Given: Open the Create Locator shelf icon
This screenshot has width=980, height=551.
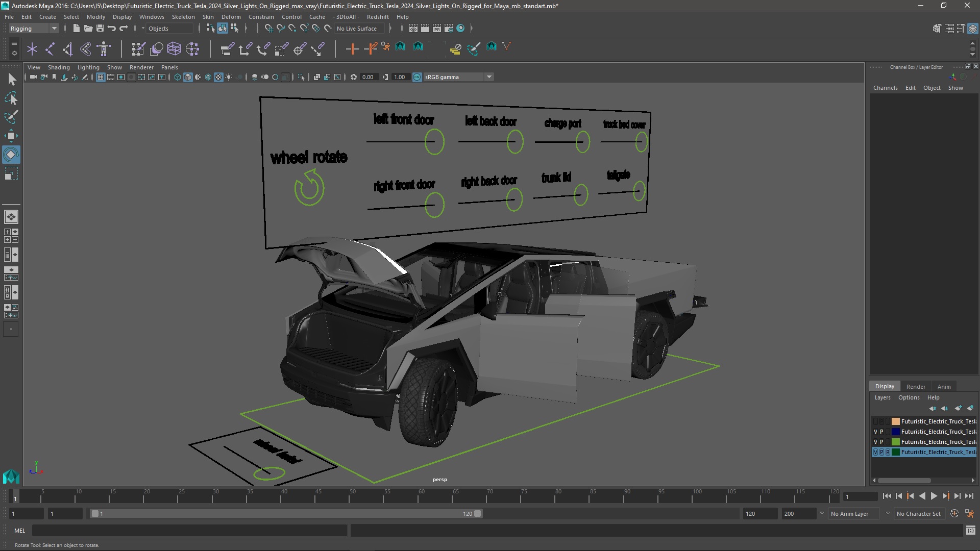Looking at the screenshot, I should (x=32, y=49).
